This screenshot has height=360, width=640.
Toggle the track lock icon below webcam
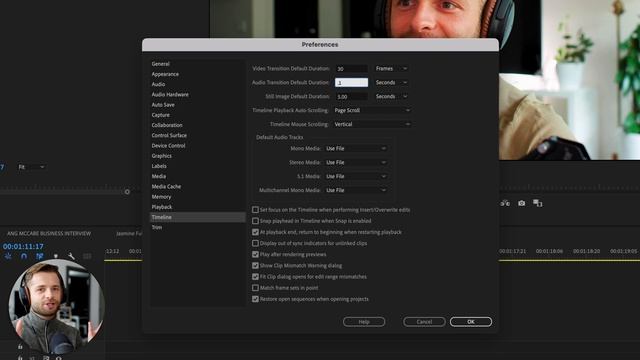(x=20, y=347)
